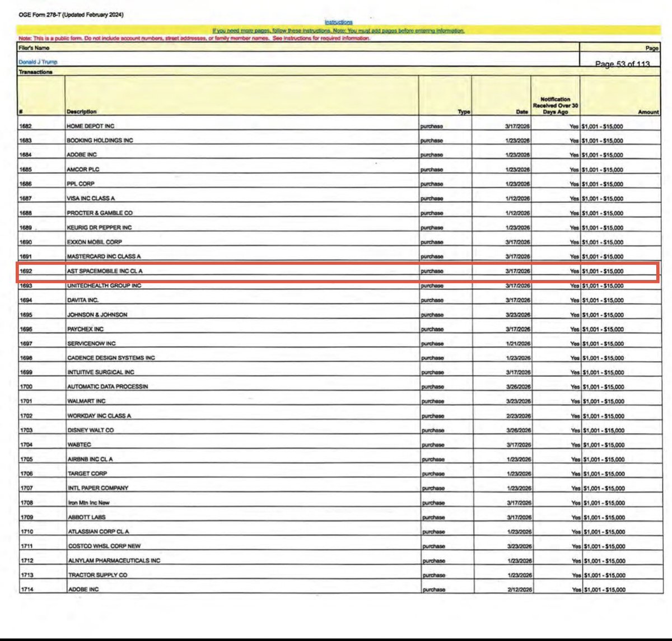Screen dimensions: 672x641
Task: Click date 3/23/2026 in JOHNSON & JOHNSON row
Action: coord(517,315)
